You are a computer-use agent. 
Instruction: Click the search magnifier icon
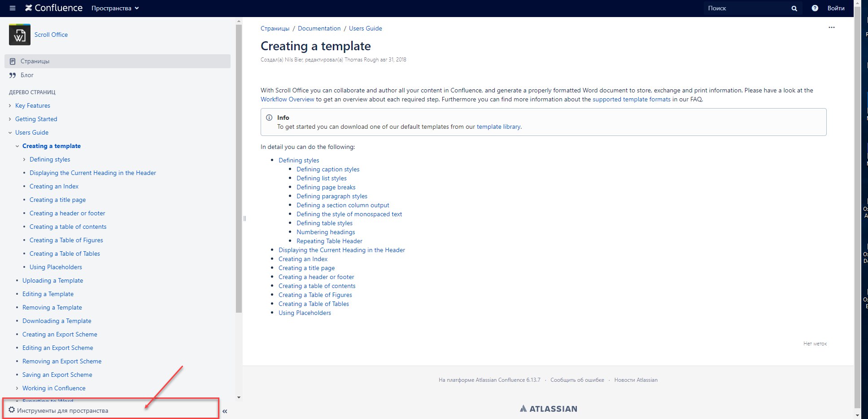pyautogui.click(x=794, y=9)
